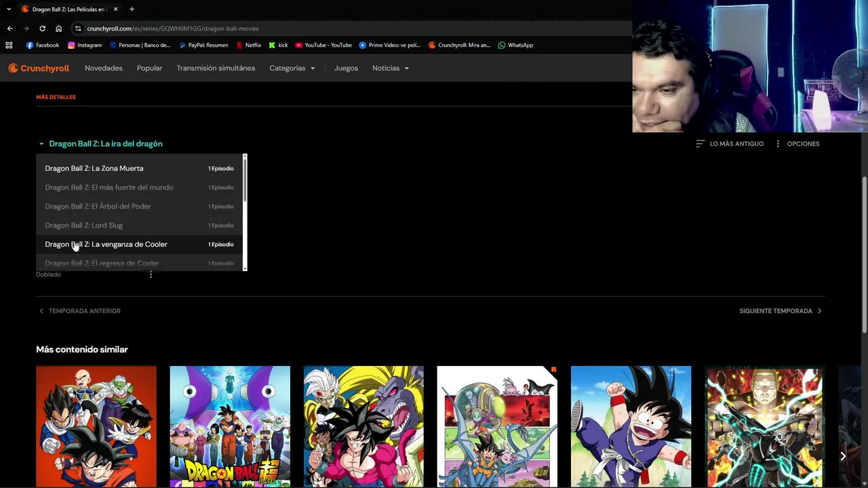Open Netflix bookmark
Screen dimensions: 868x488
tap(249, 45)
